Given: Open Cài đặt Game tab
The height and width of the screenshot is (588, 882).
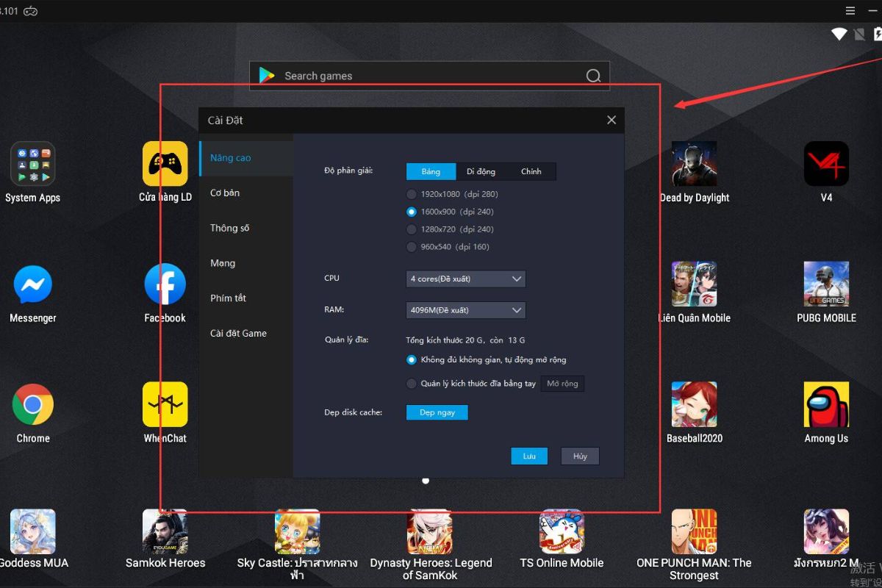Looking at the screenshot, I should coord(246,334).
